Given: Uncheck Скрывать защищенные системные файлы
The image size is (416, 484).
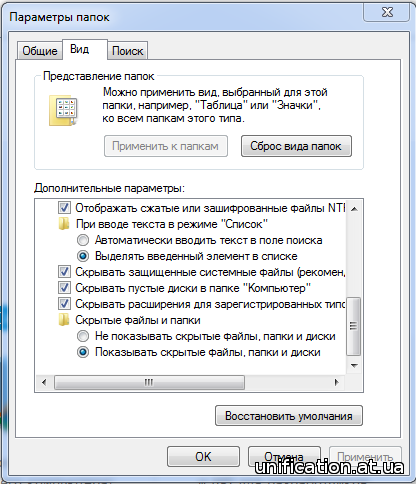Looking at the screenshot, I should pyautogui.click(x=64, y=272).
